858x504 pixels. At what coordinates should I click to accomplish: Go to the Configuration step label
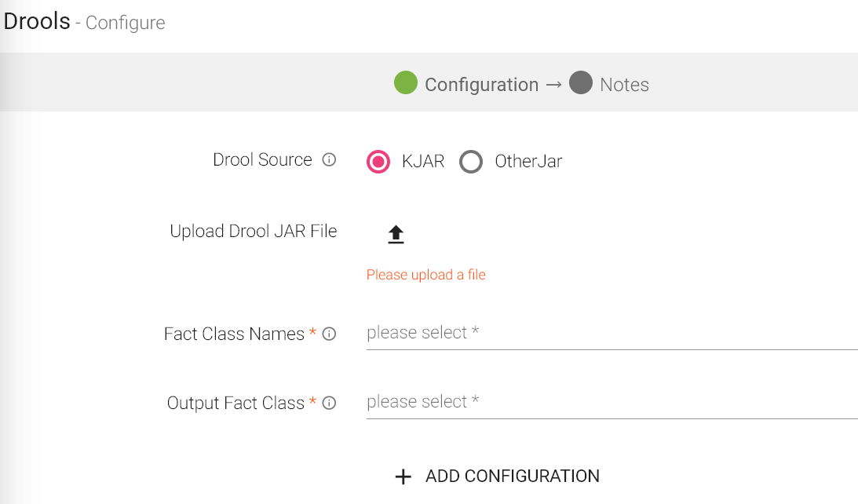[481, 85]
